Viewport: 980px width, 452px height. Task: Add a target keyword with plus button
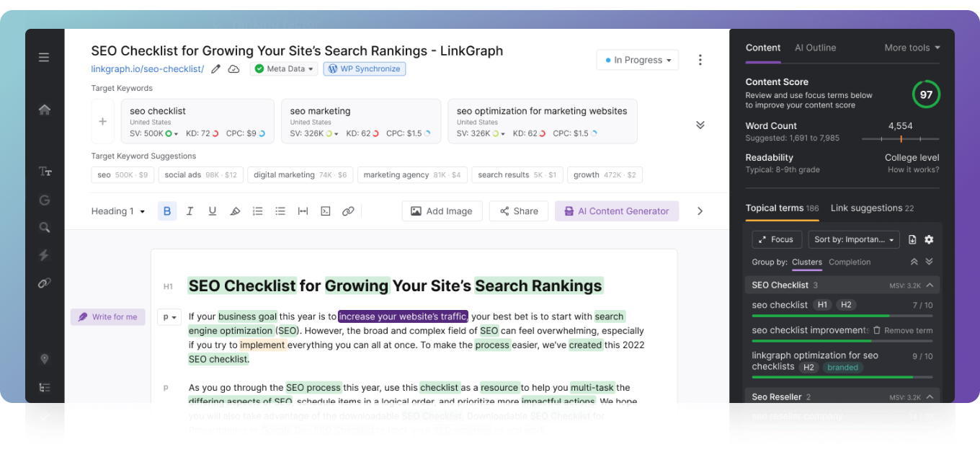103,121
